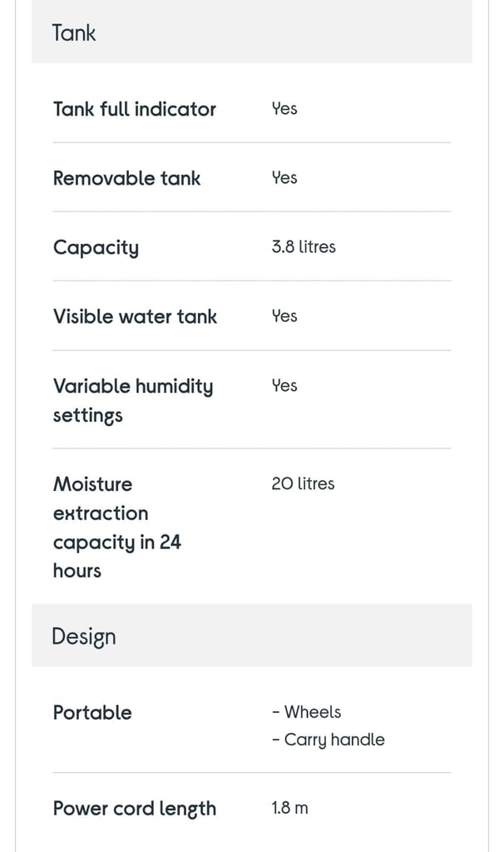Screen dimensions: 504x852
Task: Click the divider line below Capacity row
Action: coord(252,281)
